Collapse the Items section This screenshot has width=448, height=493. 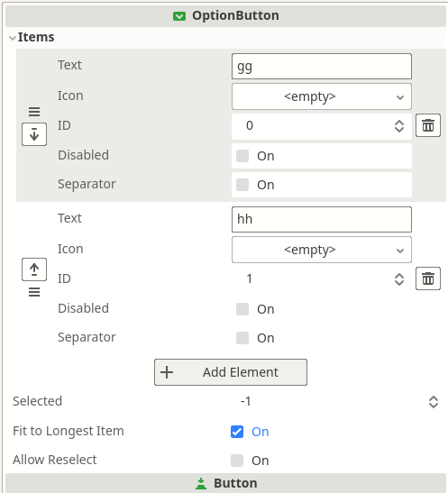click(x=13, y=38)
